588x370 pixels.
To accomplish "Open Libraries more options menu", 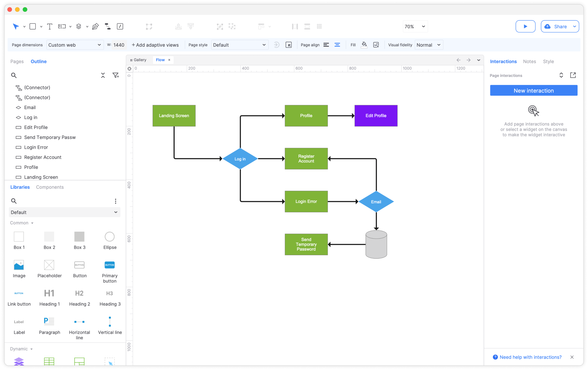I will (116, 201).
